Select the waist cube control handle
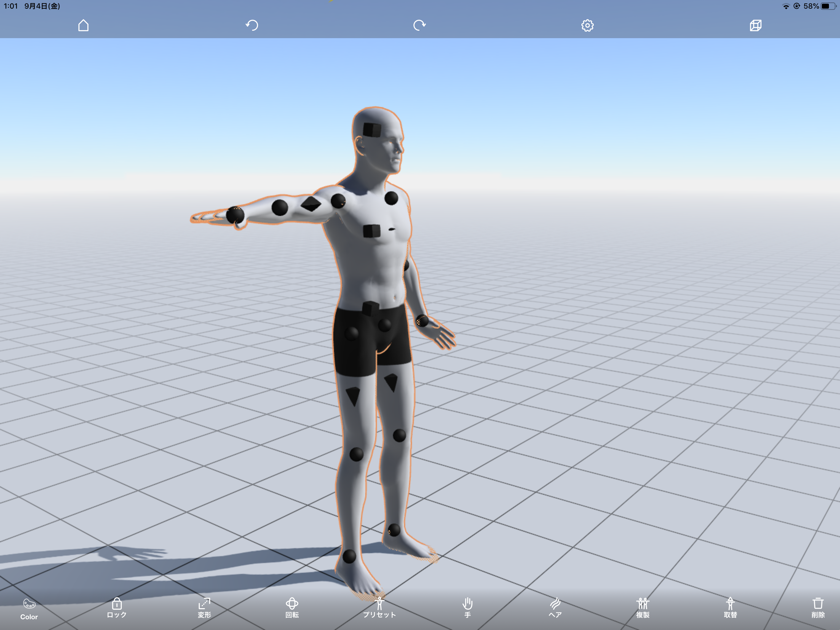 click(x=370, y=309)
